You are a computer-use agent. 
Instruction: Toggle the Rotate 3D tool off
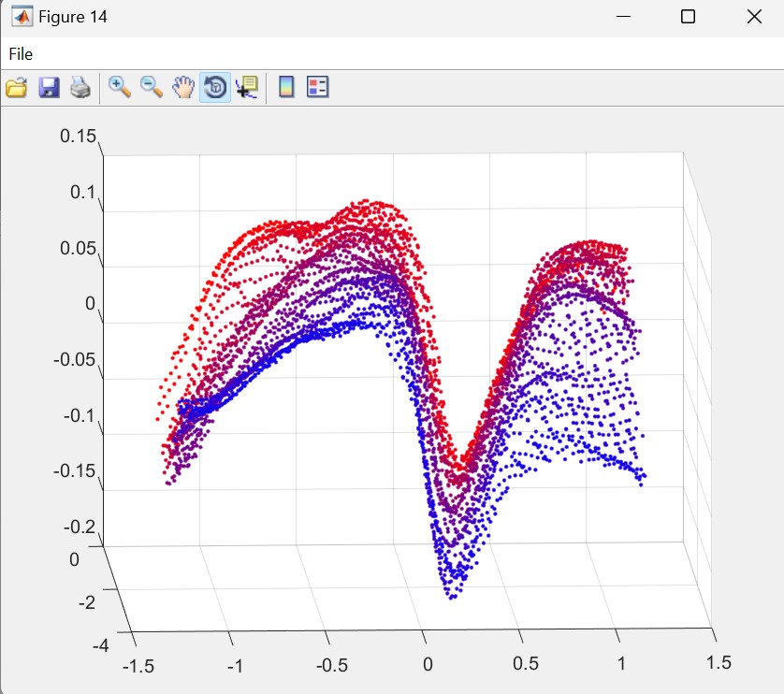[x=215, y=88]
